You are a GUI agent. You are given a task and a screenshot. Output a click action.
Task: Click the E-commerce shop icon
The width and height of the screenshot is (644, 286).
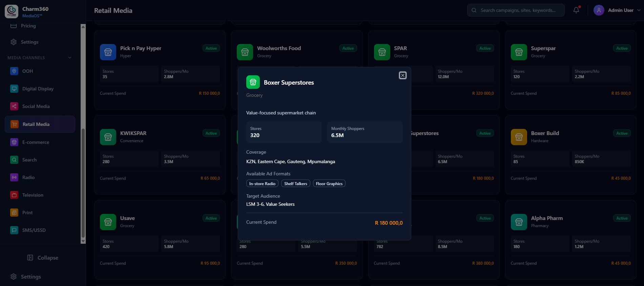[14, 142]
